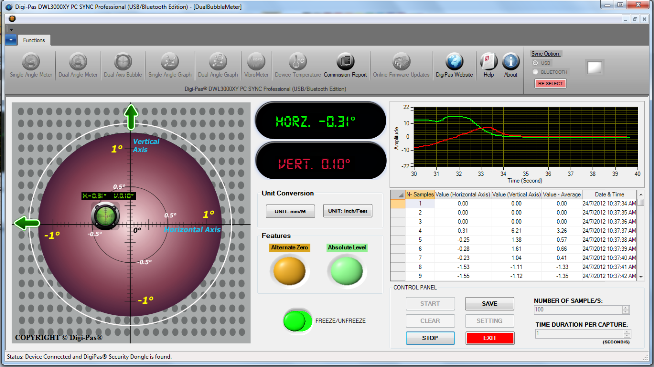
Task: Switch to the Functions tab
Action: [34, 40]
